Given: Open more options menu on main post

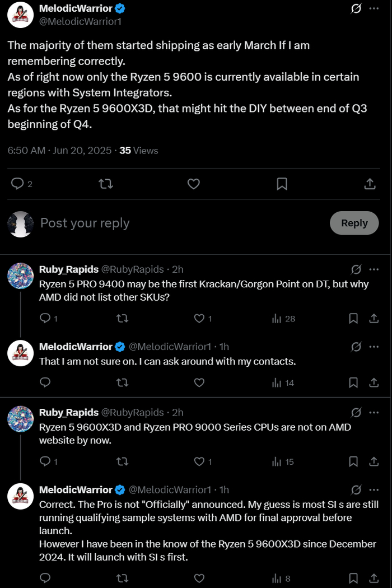Looking at the screenshot, I should click(374, 9).
